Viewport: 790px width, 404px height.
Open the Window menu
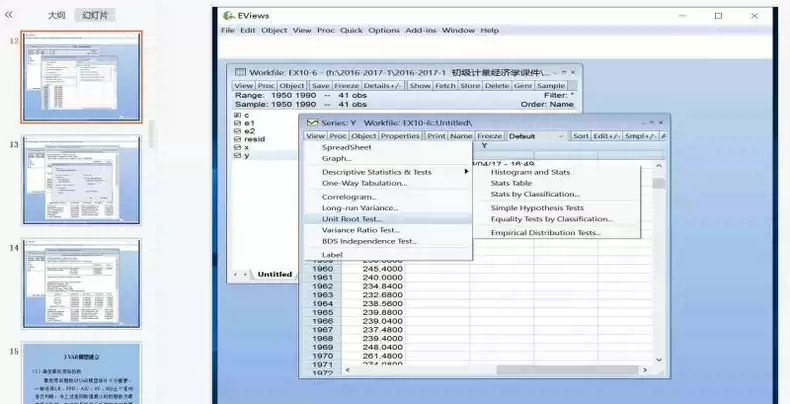coord(458,30)
